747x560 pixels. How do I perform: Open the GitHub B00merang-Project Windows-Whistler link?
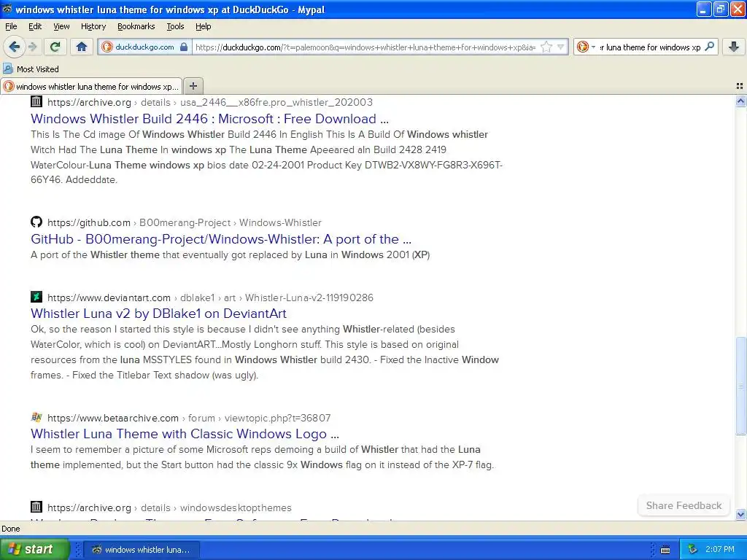pos(221,239)
